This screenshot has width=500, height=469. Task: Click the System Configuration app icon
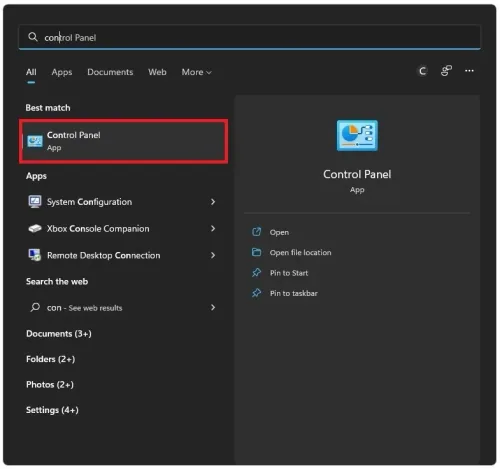click(35, 202)
